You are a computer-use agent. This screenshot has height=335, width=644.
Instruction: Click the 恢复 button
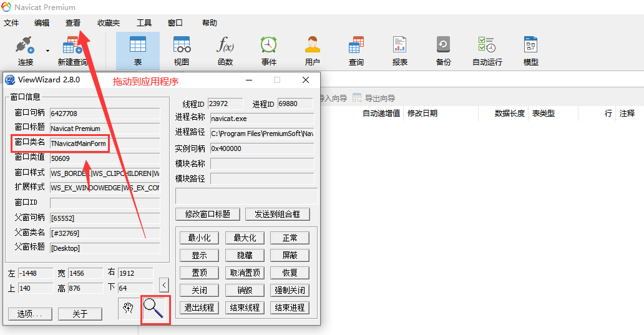click(x=290, y=273)
